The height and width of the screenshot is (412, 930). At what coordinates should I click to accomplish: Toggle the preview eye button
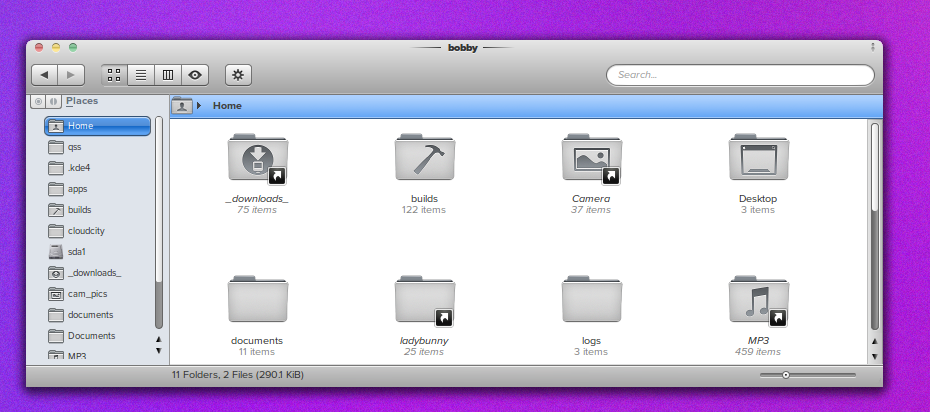(195, 75)
